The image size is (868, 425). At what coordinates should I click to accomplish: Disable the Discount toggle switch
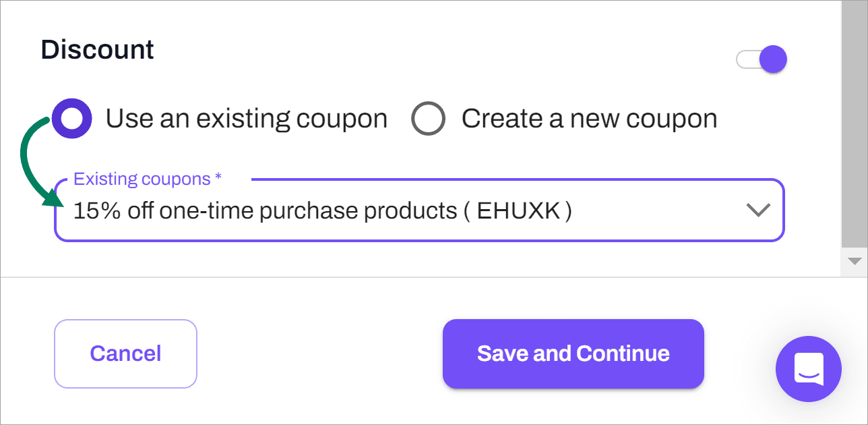tap(762, 59)
